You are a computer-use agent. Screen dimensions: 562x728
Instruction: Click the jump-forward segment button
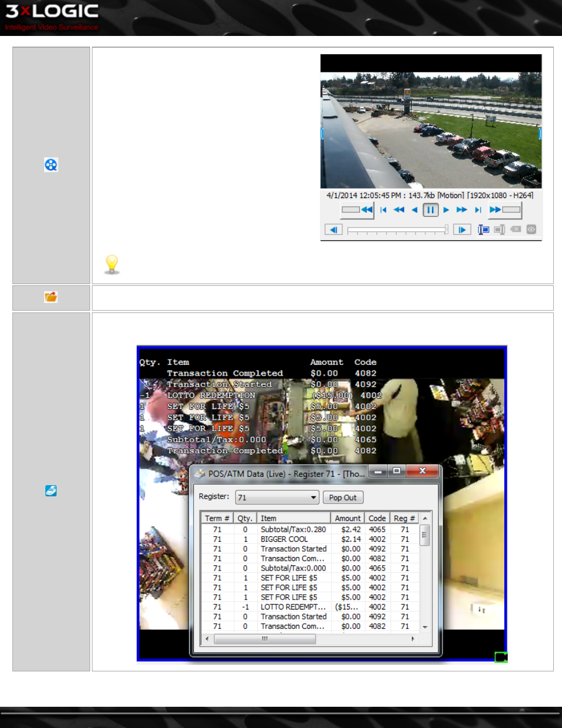505,210
